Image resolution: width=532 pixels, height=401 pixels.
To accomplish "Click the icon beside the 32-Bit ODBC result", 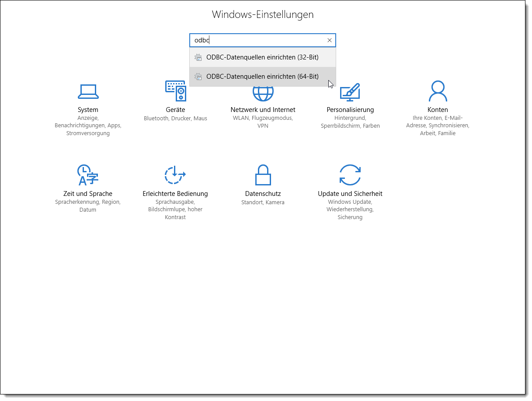I will 198,57.
